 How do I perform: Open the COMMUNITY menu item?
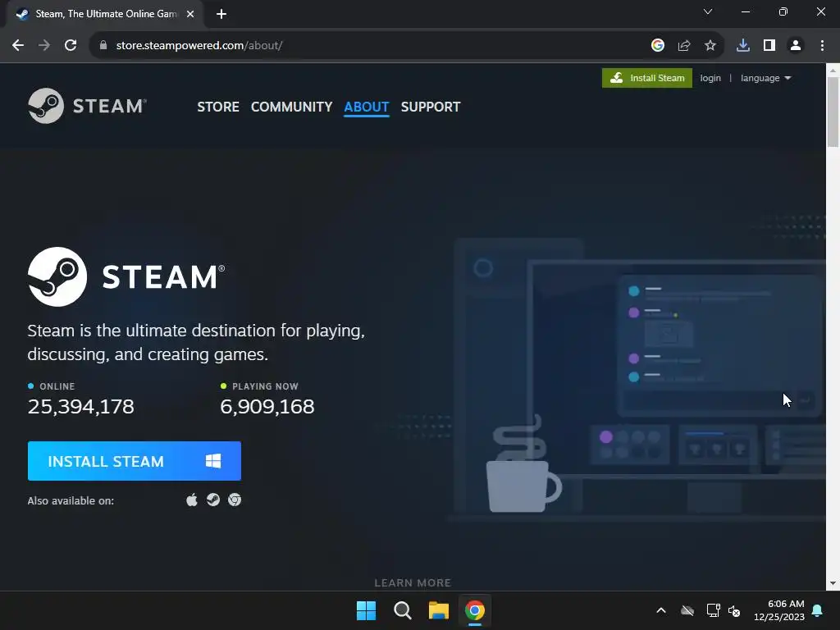291,107
